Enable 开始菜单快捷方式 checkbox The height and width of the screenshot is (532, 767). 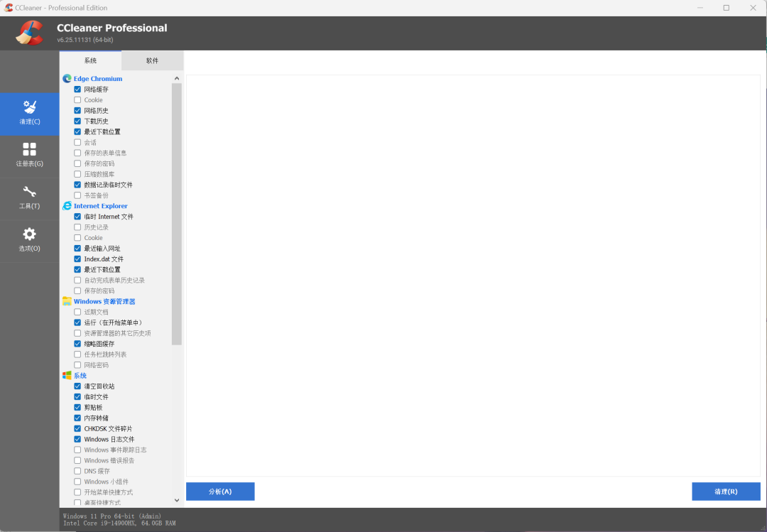click(x=77, y=492)
